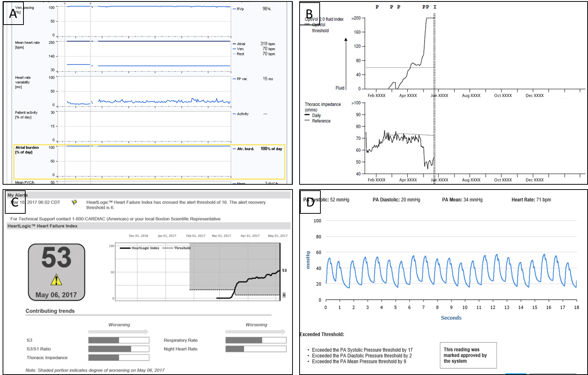
Task: Open the HeartLogic index 53 tile
Action: pos(57,272)
